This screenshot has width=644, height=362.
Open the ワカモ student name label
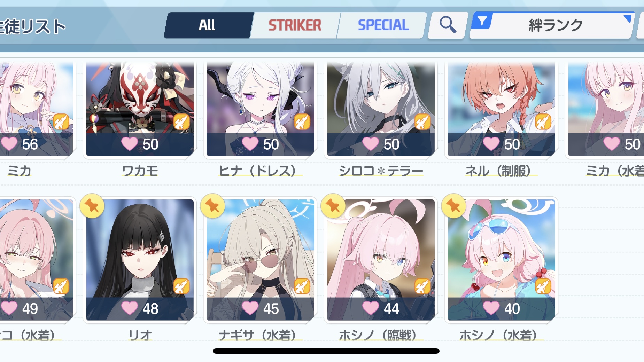[x=140, y=171]
